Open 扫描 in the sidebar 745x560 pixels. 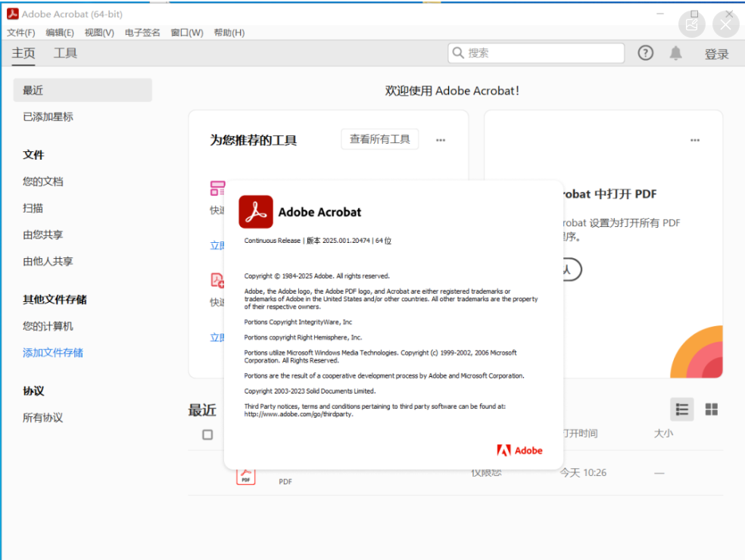click(x=33, y=208)
